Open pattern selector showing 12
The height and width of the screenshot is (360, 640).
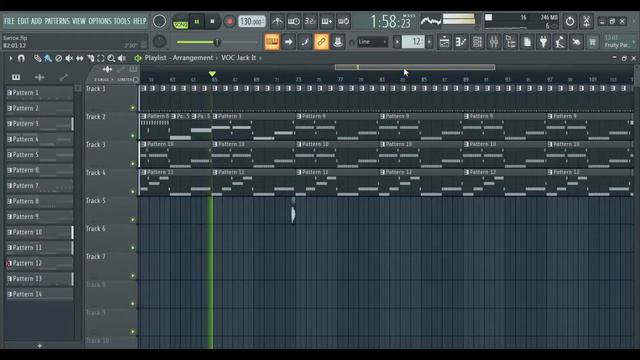pos(413,42)
